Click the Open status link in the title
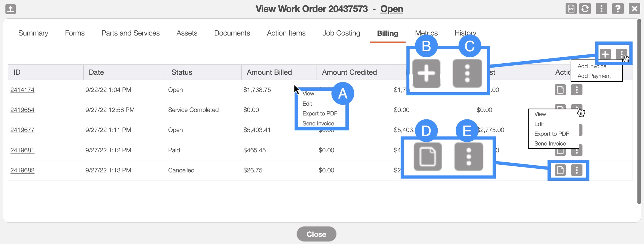 (391, 9)
